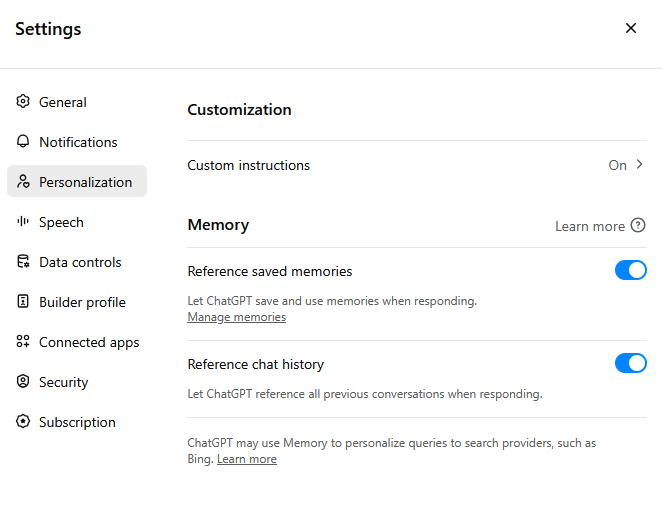This screenshot has width=662, height=517.
Task: Open the Manage memories link
Action: click(x=236, y=317)
